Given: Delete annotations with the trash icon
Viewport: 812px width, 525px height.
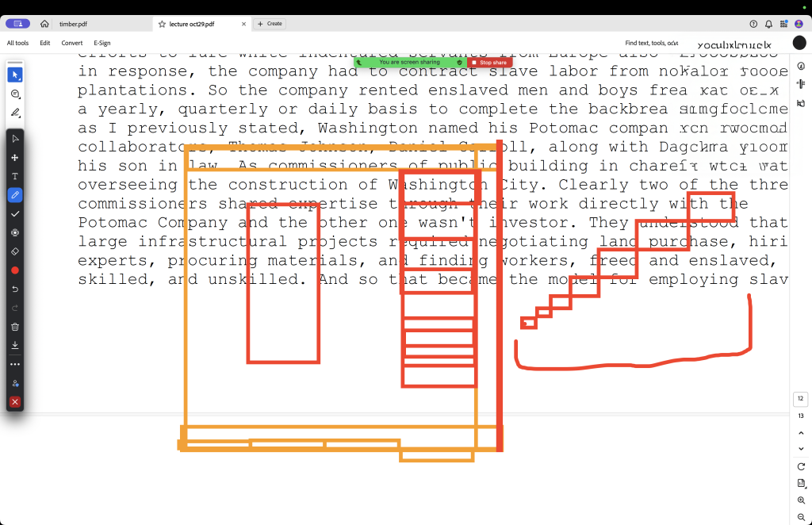Looking at the screenshot, I should [15, 327].
